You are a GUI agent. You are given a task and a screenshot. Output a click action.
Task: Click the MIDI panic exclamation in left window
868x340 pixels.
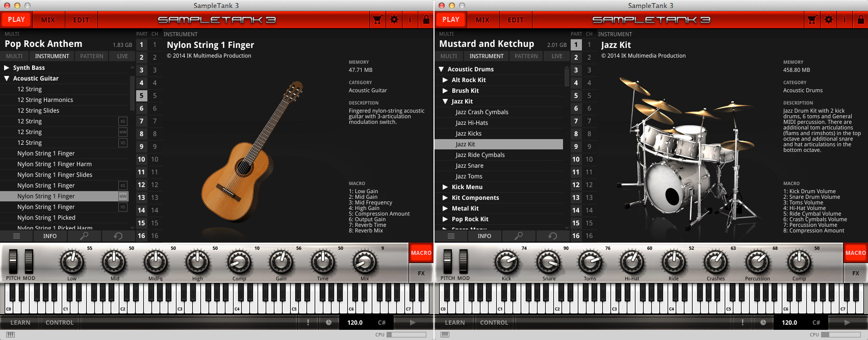(308, 322)
